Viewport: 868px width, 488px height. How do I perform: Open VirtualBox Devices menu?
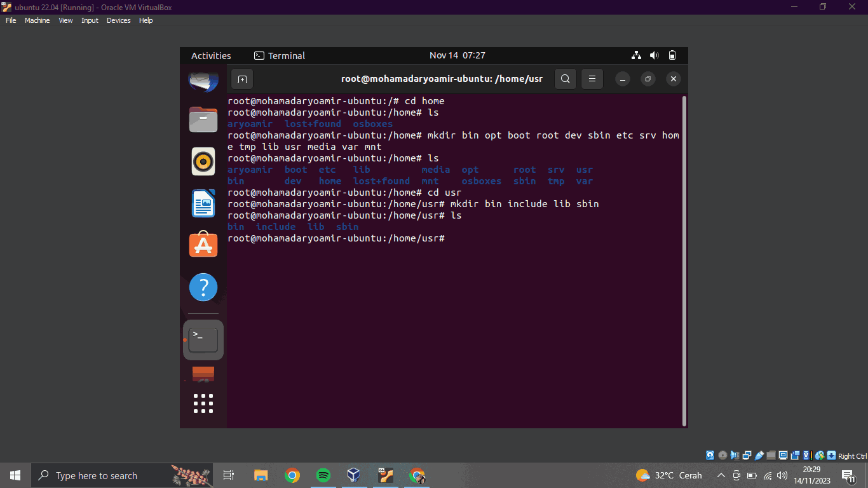coord(118,20)
